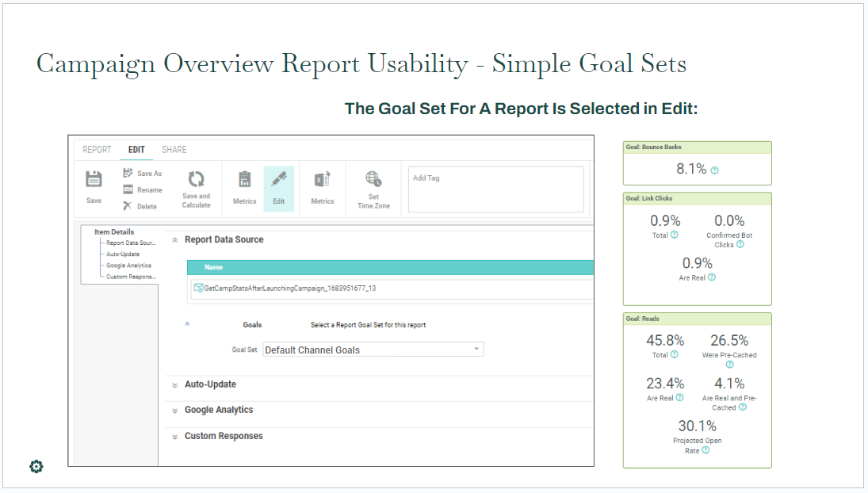Screen dimensions: 868x493
Task: Switch to the SHARE tab
Action: tap(174, 150)
